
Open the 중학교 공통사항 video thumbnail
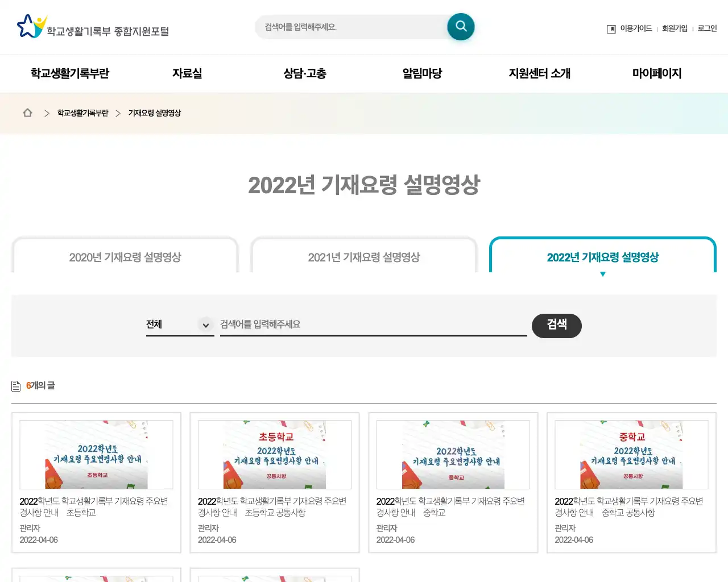coord(631,455)
